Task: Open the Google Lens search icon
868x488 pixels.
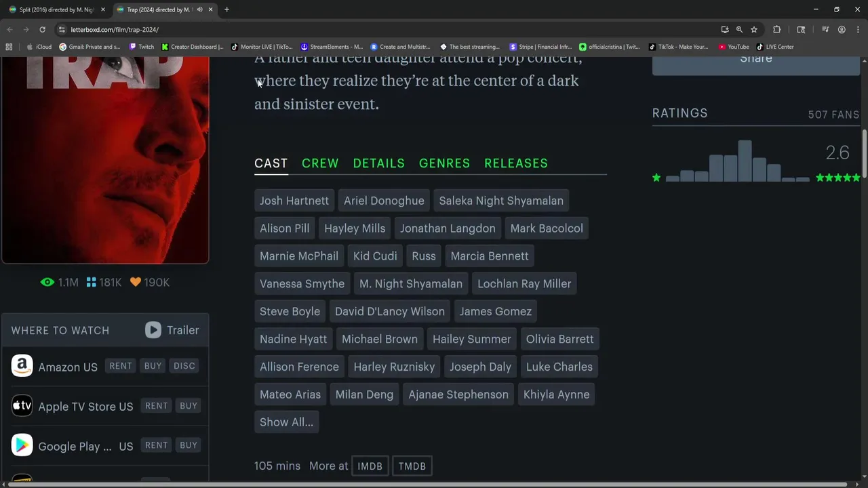Action: coord(801,30)
